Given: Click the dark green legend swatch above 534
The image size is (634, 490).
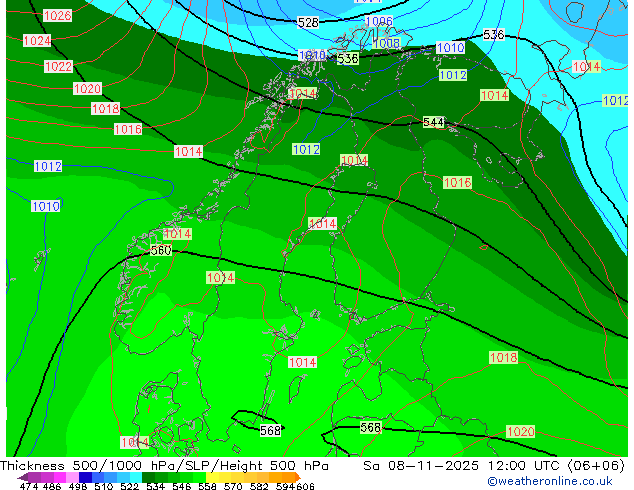Looking at the screenshot, I should [149, 477].
